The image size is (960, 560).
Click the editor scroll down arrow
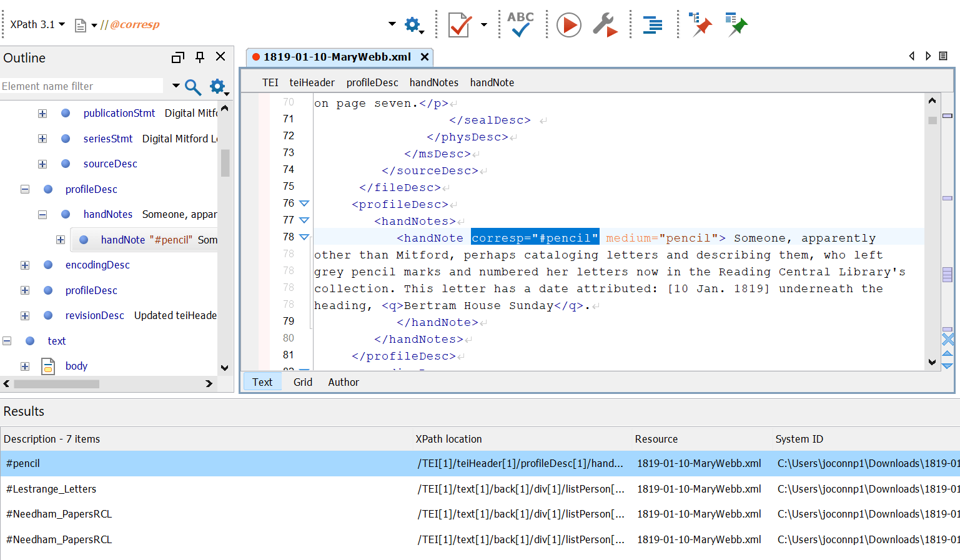coord(932,362)
